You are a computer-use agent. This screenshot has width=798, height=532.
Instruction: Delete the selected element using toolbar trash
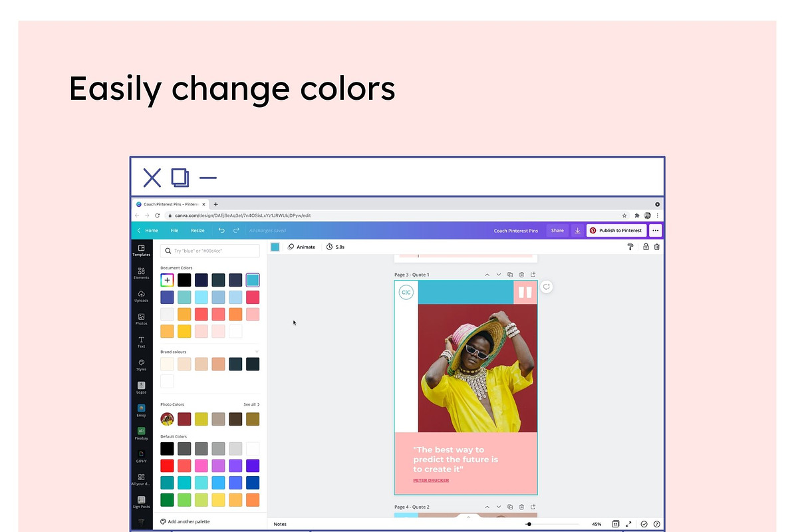pyautogui.click(x=656, y=247)
